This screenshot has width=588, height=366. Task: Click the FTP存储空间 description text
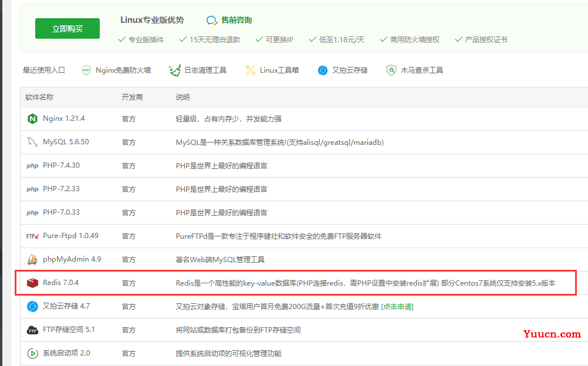238,330
